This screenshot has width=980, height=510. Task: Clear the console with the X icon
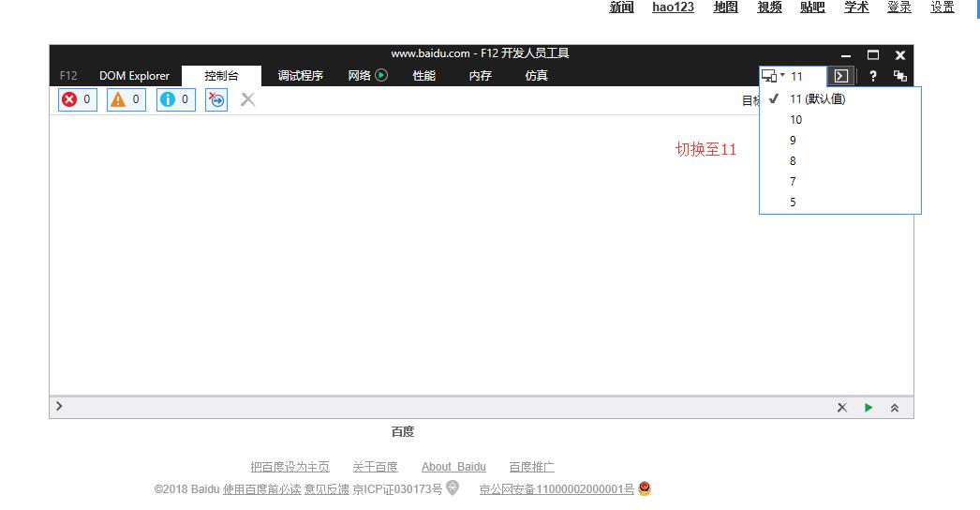click(x=247, y=99)
